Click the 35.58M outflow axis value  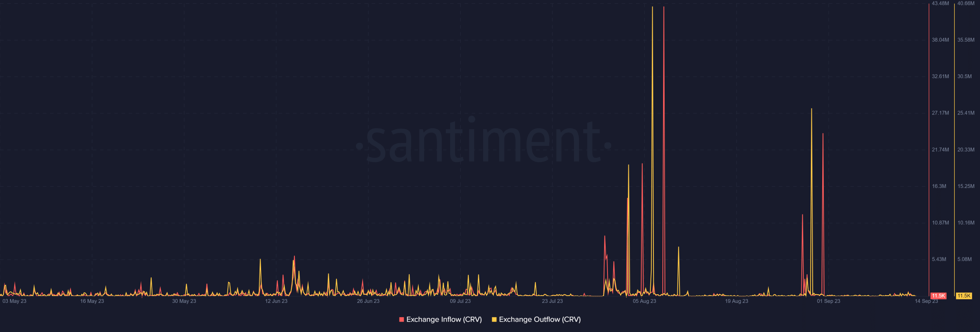point(966,40)
